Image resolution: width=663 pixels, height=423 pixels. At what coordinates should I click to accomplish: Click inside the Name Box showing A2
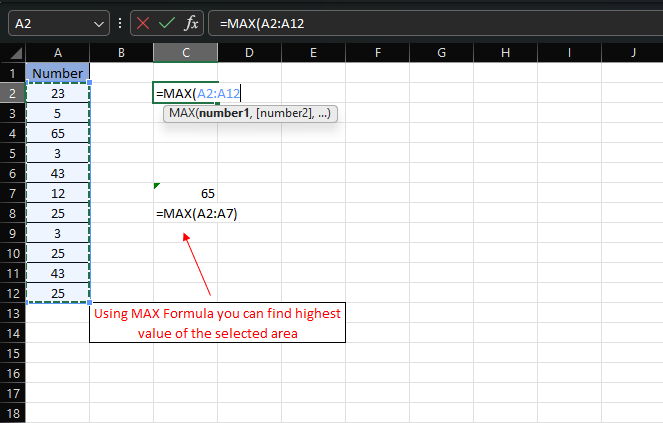coord(45,22)
